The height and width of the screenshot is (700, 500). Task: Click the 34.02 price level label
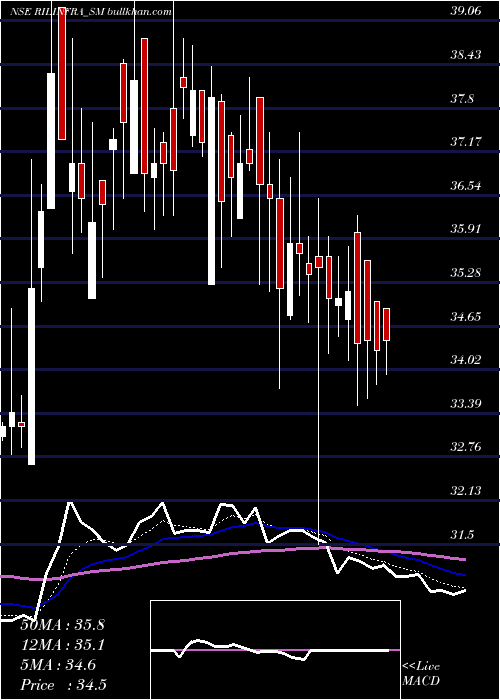466,360
